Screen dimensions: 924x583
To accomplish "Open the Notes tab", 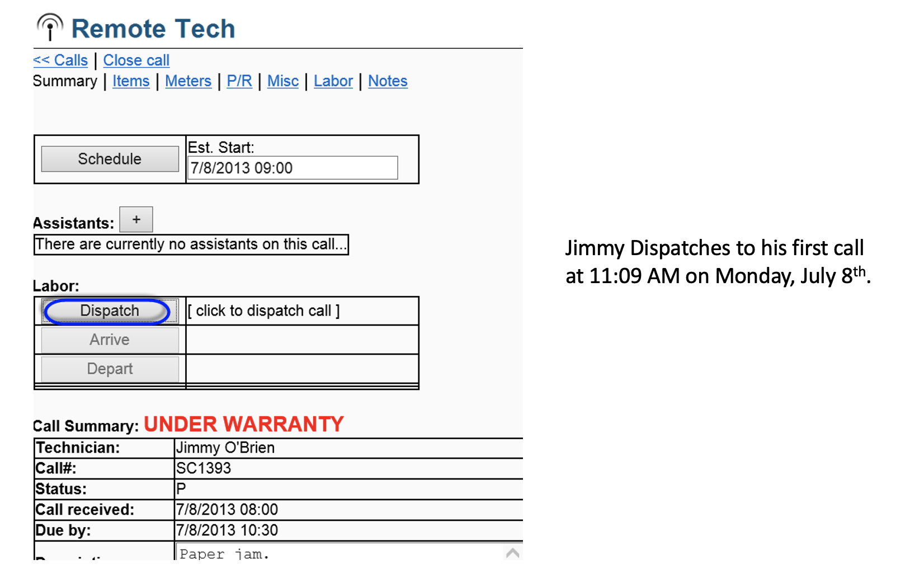I will (388, 81).
